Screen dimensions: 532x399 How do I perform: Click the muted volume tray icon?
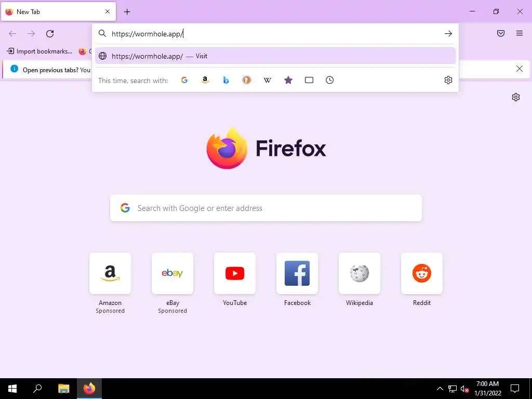point(464,389)
